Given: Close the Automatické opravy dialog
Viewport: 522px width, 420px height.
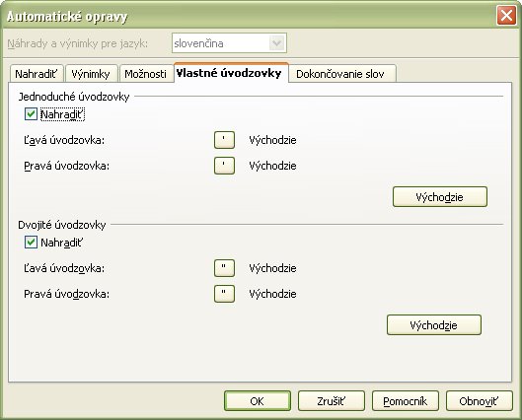Looking at the screenshot, I should [506, 16].
